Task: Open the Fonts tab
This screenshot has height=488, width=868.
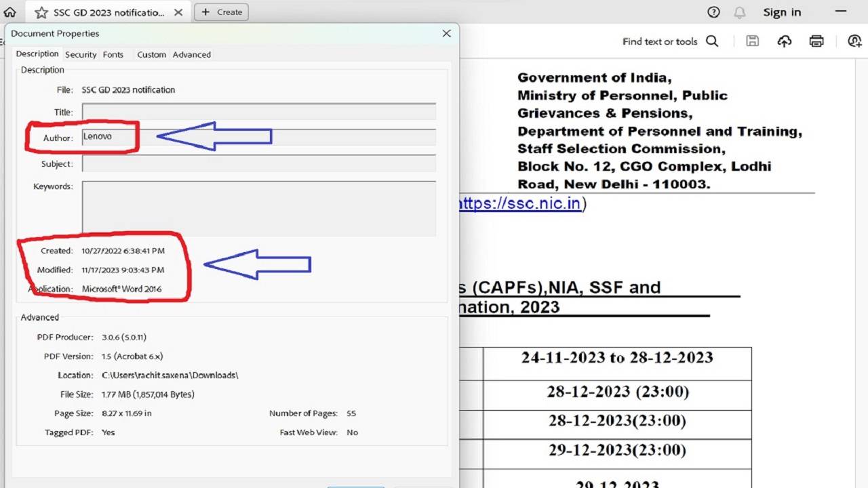Action: point(113,54)
